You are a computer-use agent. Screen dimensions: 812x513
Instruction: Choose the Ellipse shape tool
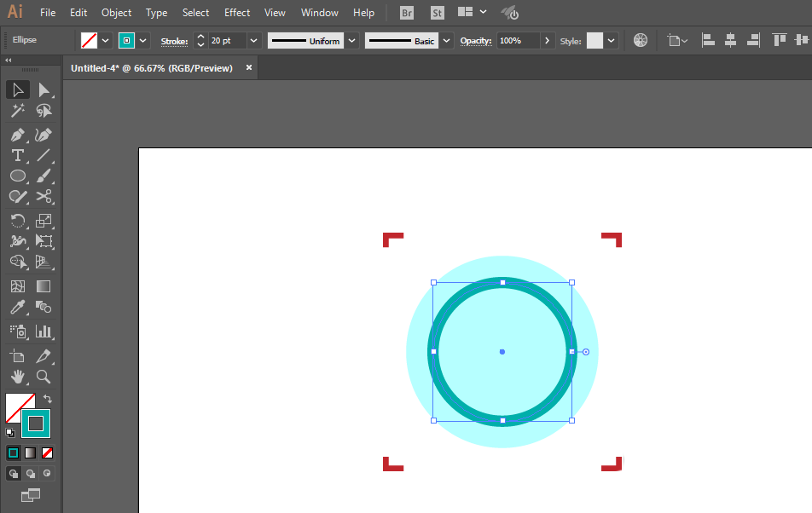click(17, 176)
